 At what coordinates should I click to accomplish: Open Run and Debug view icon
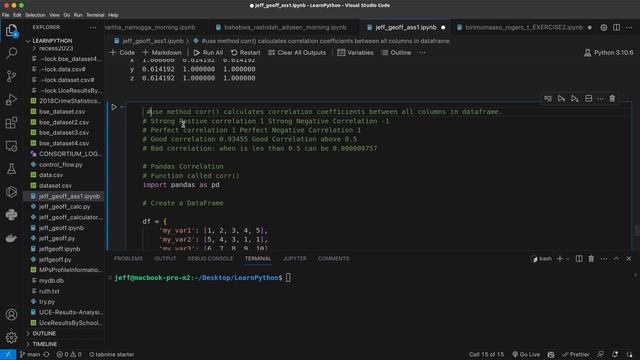[11, 99]
